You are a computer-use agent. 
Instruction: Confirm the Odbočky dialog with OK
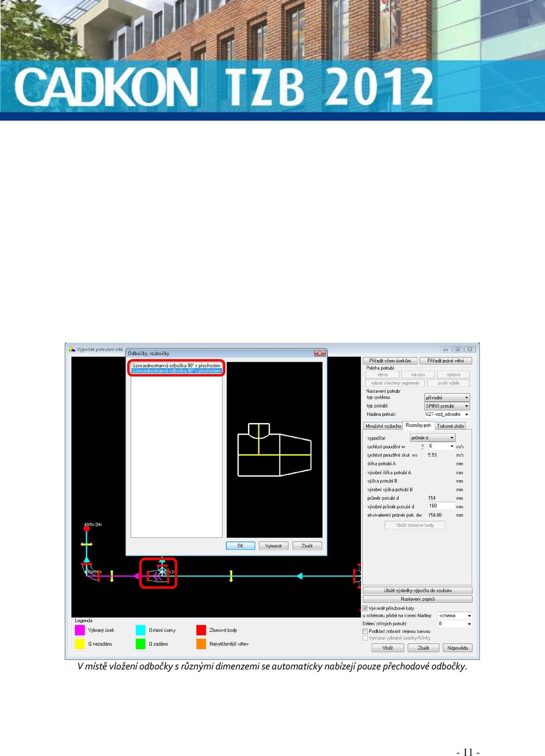(x=240, y=546)
